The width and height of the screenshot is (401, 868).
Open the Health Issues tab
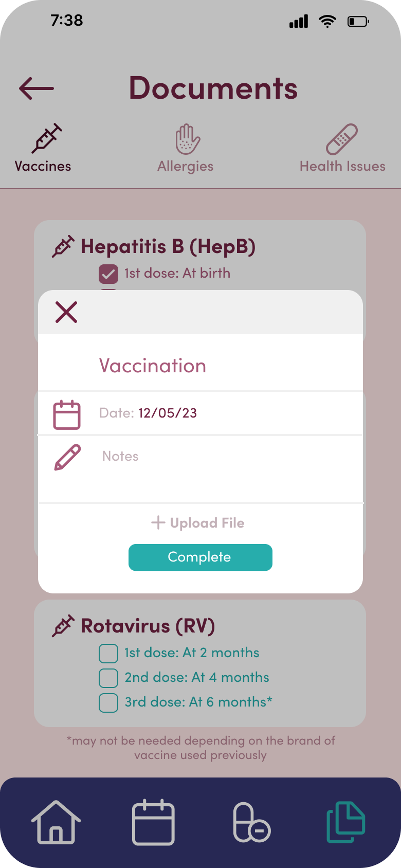(x=342, y=148)
